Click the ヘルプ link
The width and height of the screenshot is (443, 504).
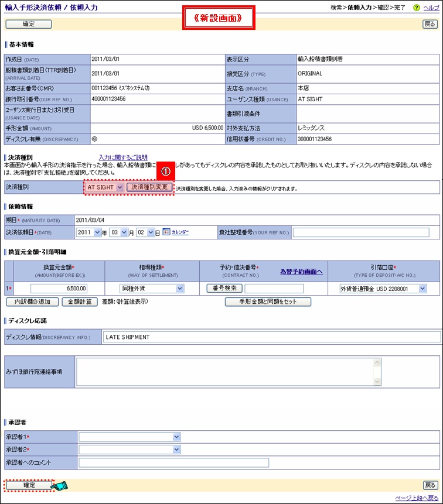pyautogui.click(x=431, y=8)
